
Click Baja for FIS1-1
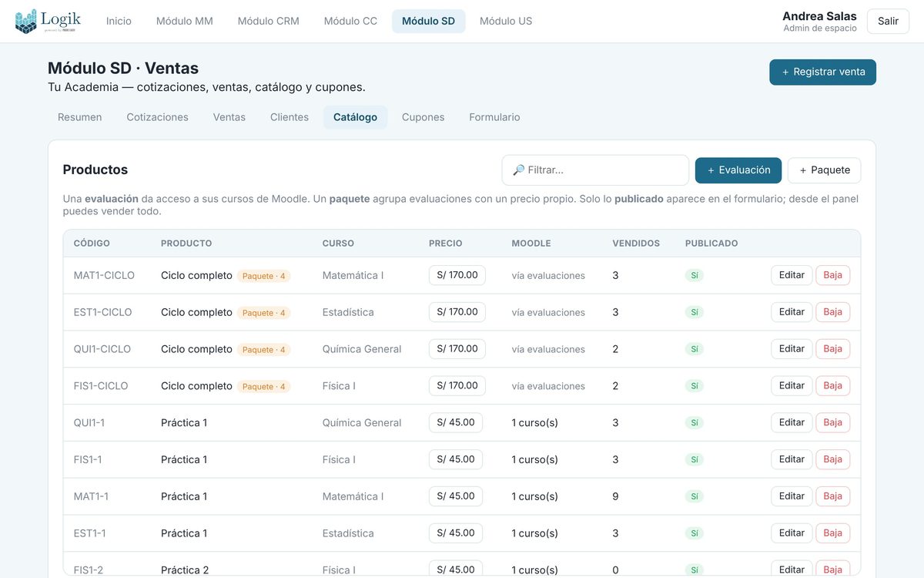coord(832,459)
